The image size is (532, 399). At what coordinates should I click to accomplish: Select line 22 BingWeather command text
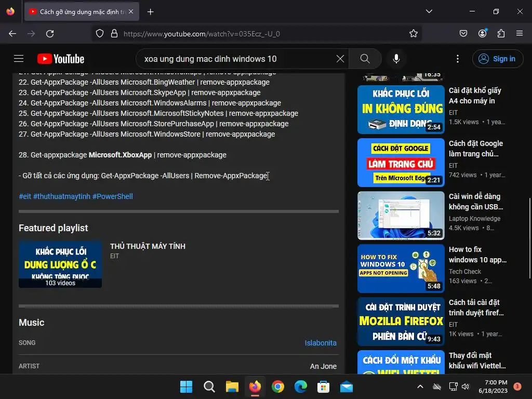tap(144, 82)
